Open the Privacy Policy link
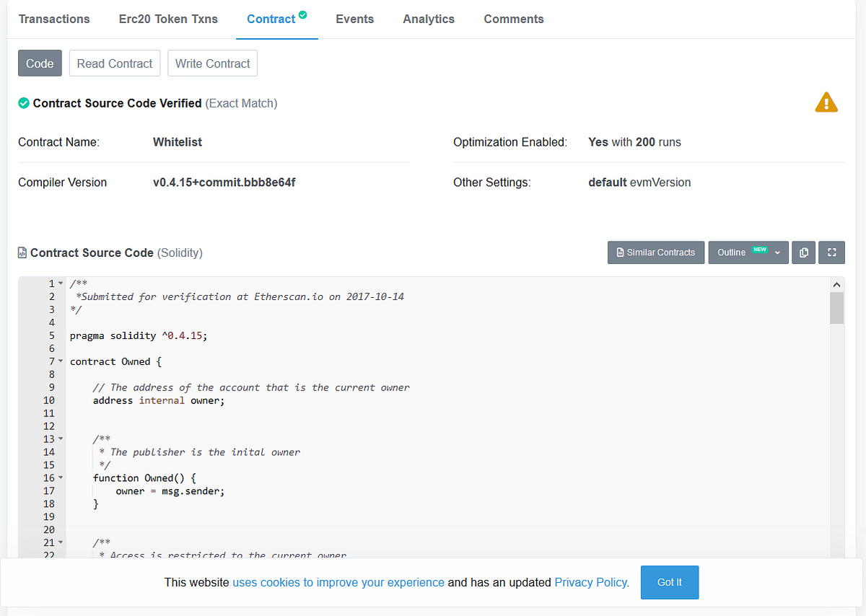The height and width of the screenshot is (616, 866). pos(592,582)
